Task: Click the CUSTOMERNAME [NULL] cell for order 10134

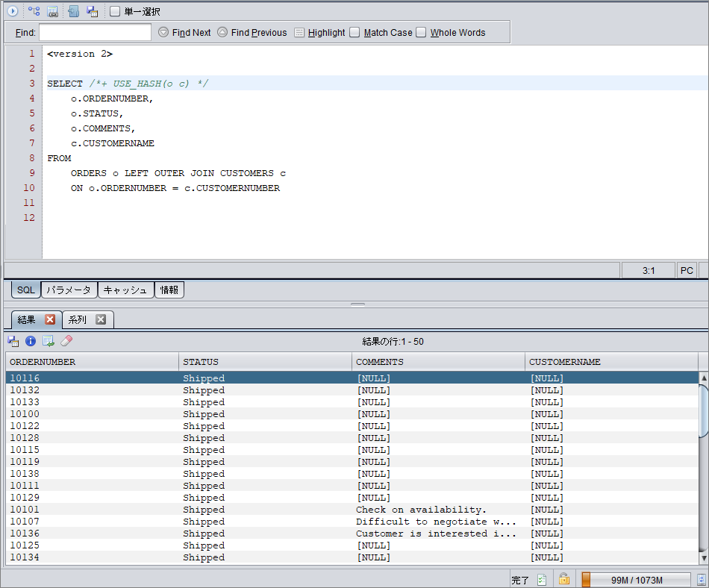Action: [x=611, y=557]
